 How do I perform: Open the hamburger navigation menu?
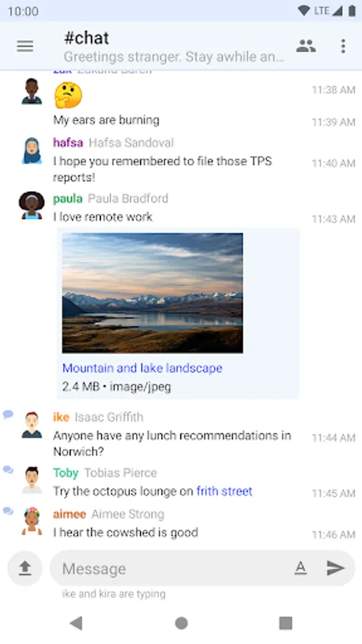(25, 46)
